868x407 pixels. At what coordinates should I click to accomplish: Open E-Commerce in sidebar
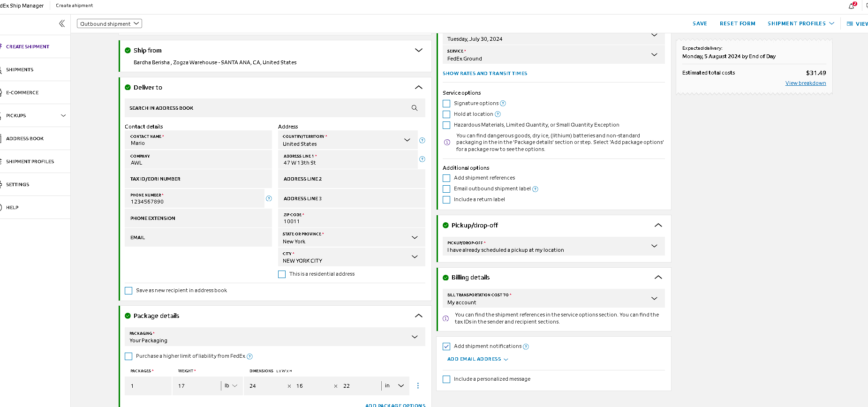click(23, 92)
